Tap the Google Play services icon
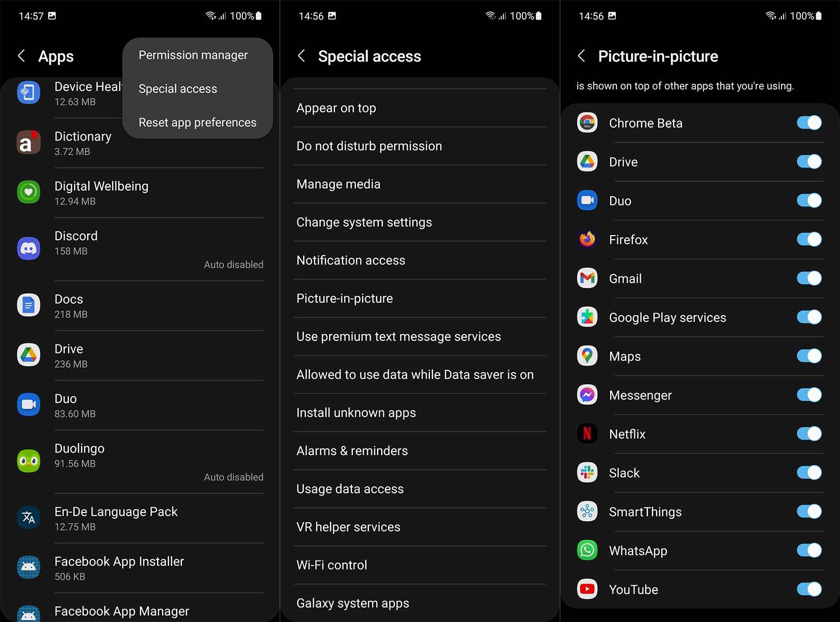The height and width of the screenshot is (622, 840). tap(587, 317)
